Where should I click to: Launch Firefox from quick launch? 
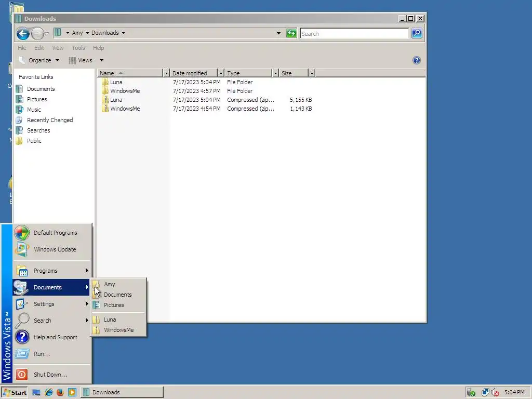[60, 392]
